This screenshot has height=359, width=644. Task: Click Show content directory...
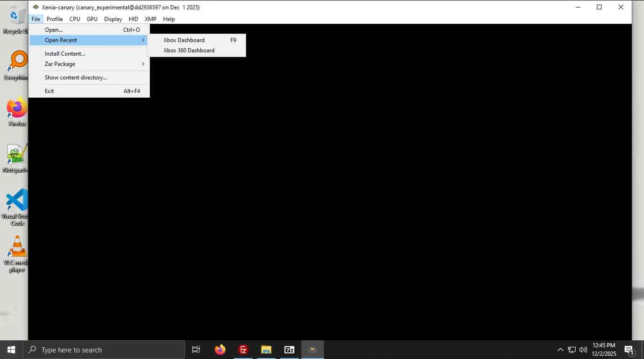(x=89, y=78)
